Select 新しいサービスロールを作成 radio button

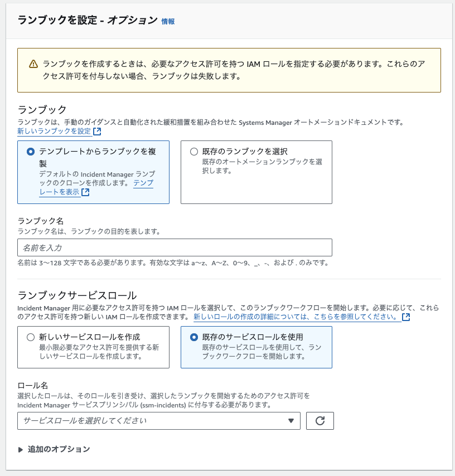31,337
